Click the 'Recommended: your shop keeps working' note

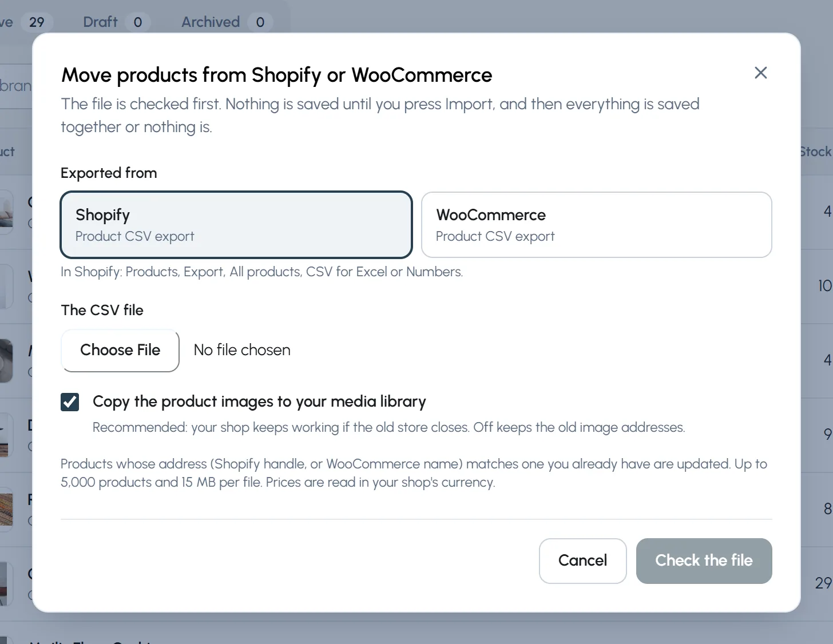click(388, 427)
